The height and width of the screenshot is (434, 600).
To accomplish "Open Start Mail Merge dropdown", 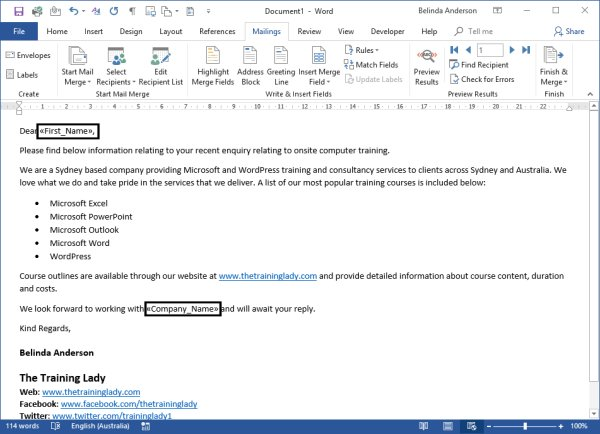I will point(77,66).
